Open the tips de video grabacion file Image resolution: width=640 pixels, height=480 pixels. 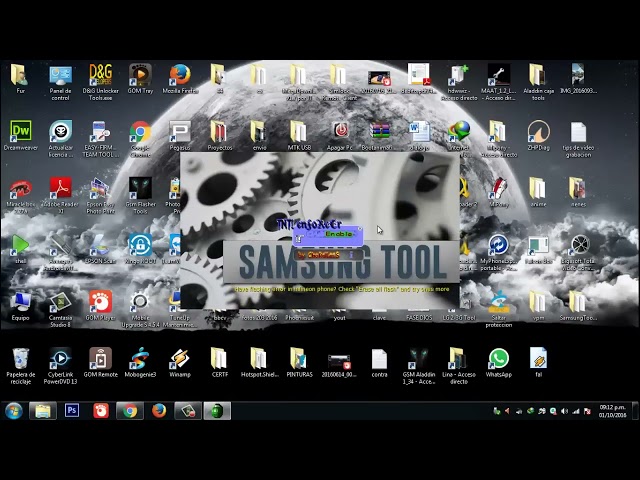tap(578, 139)
